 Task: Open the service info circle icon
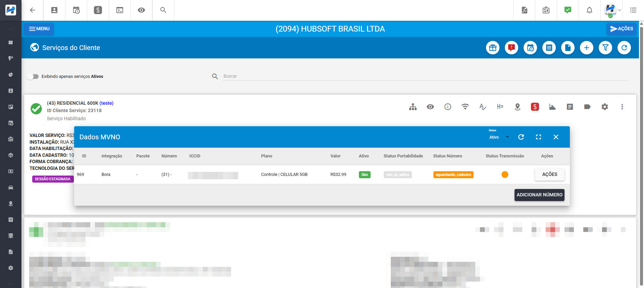pyautogui.click(x=448, y=107)
